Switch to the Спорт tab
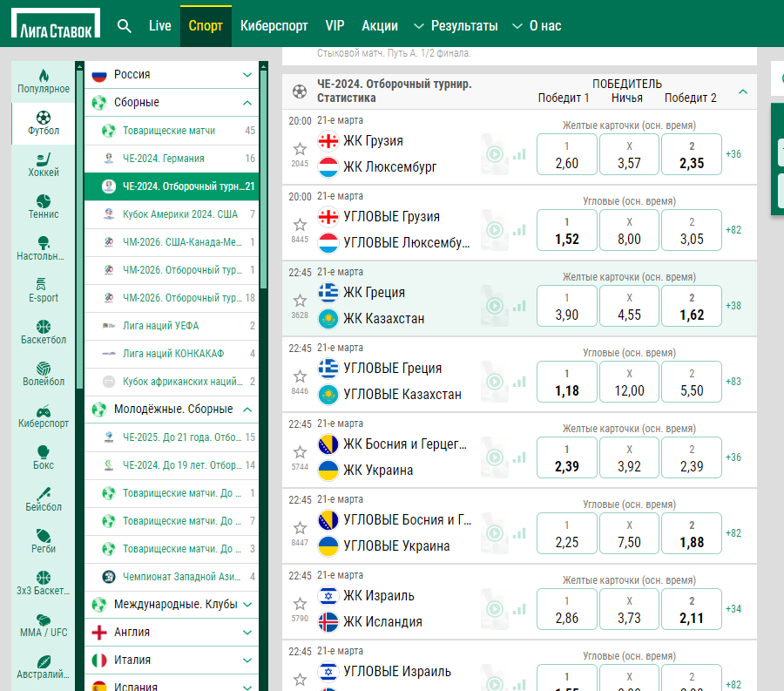Image resolution: width=784 pixels, height=691 pixels. click(x=206, y=26)
